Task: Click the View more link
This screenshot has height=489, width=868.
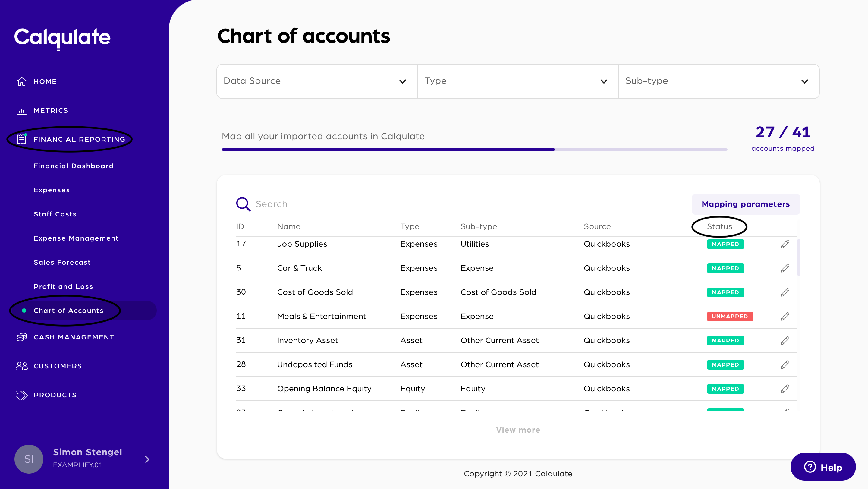Action: click(518, 430)
